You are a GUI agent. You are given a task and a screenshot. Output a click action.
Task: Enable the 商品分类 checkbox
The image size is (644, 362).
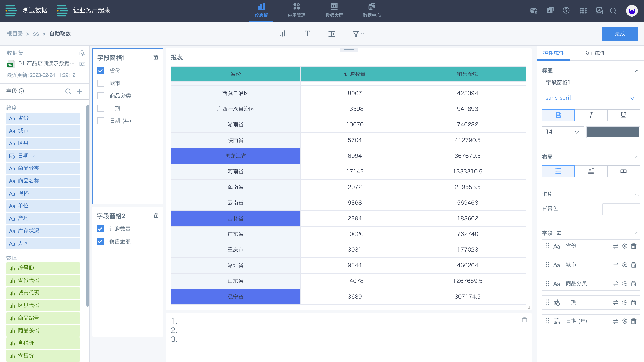(x=100, y=96)
